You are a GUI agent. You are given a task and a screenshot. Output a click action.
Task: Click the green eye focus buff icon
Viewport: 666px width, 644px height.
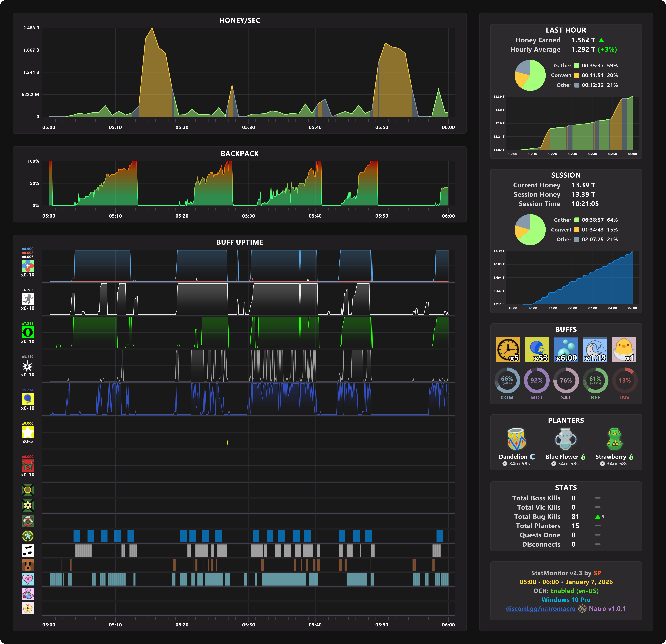(x=28, y=332)
